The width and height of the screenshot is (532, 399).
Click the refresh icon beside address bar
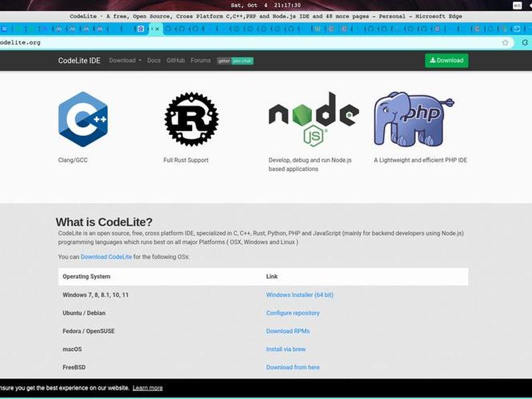tap(525, 43)
